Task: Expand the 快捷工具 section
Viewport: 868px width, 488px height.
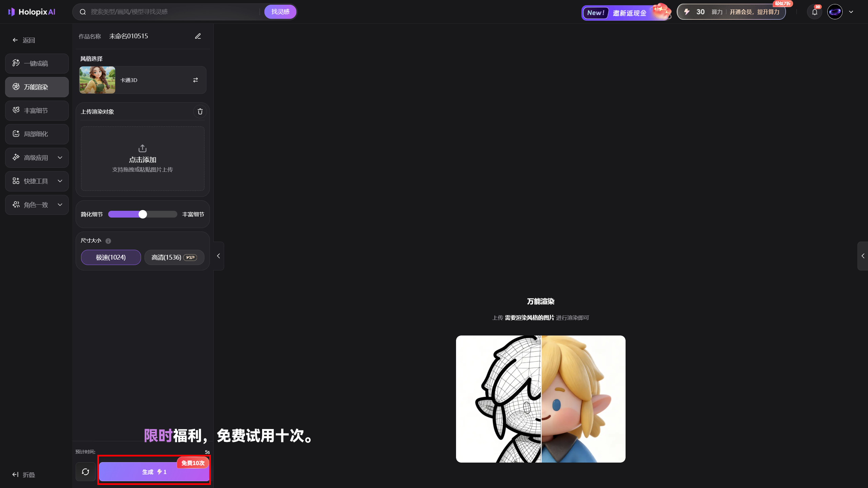Action: click(x=37, y=181)
